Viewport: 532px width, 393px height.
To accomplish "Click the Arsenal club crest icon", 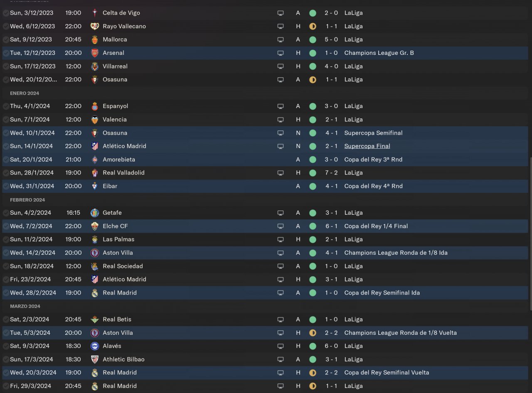I will 95,53.
